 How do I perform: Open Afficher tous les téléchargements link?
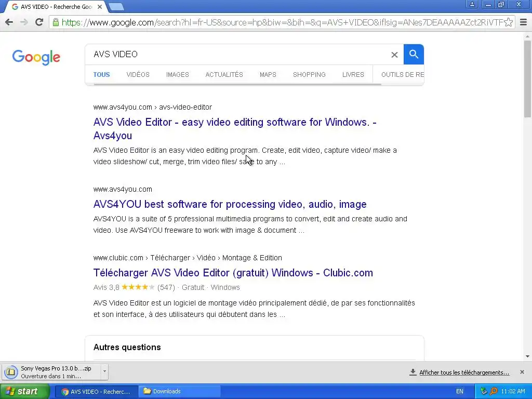pos(464,373)
